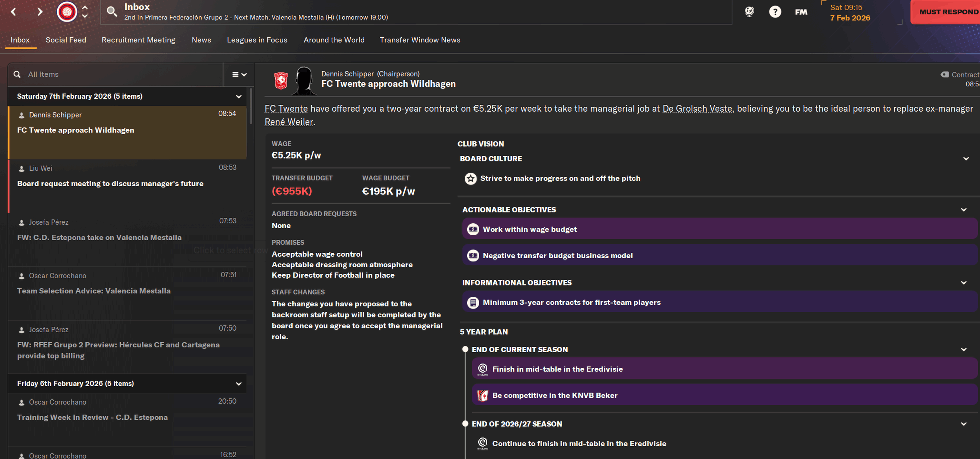Open FW: RFEF Grupo 2 Preview message
This screenshot has width=980, height=459.
[x=127, y=347]
